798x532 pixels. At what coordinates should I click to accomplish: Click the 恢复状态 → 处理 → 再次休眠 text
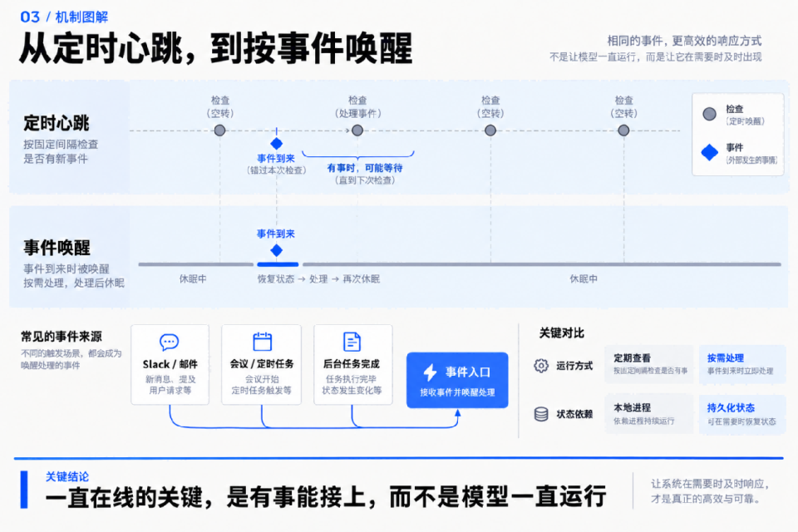click(x=318, y=279)
